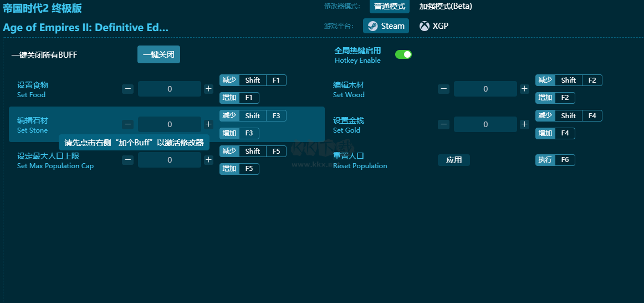Click the Set Stone value field
Screen dimensions: 644x303
coord(170,124)
